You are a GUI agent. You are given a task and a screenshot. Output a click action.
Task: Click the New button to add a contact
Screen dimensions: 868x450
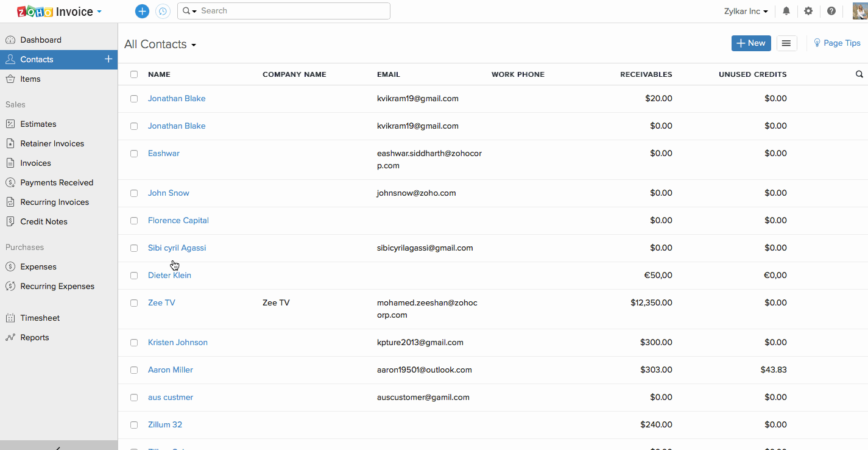coord(750,43)
